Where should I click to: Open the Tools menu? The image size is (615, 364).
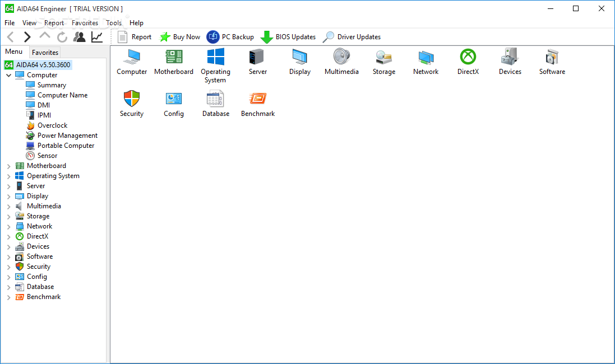point(114,23)
